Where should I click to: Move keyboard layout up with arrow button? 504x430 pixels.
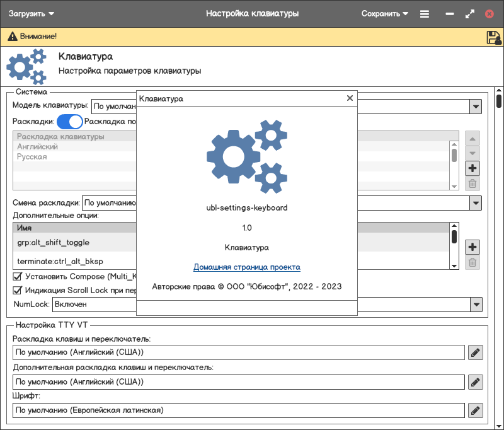472,138
